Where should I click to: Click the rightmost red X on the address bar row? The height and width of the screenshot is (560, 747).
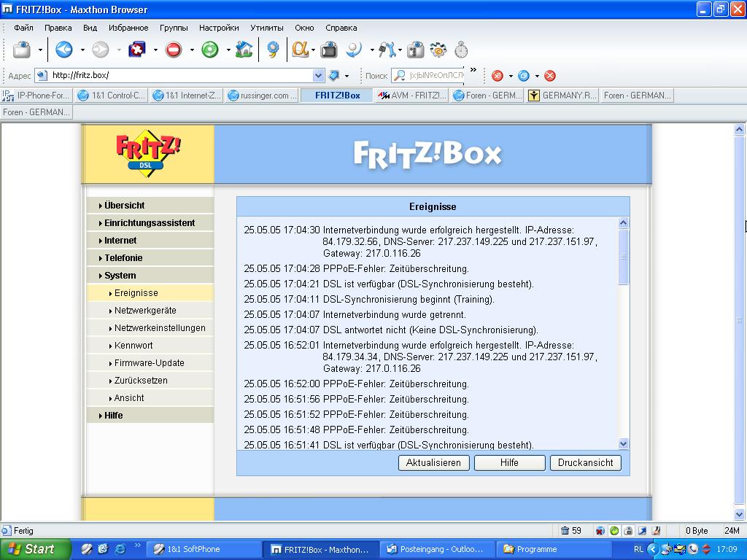[550, 76]
